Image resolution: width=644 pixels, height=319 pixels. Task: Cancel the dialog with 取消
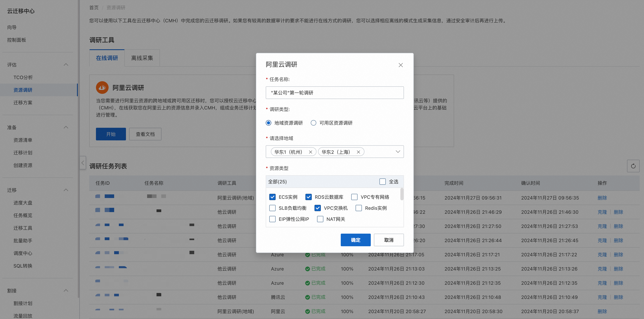coord(389,240)
